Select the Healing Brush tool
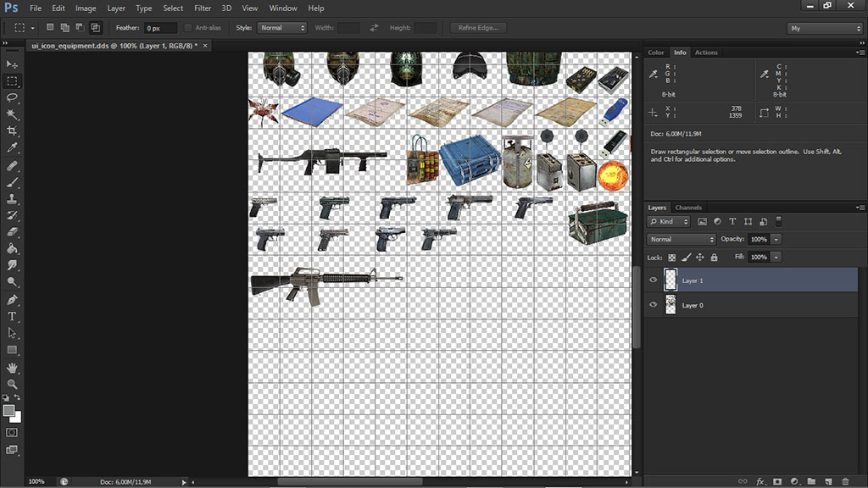Image resolution: width=868 pixels, height=488 pixels. coord(12,166)
